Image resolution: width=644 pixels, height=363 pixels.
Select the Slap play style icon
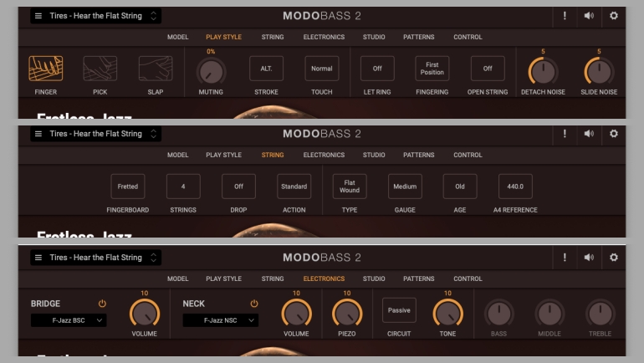coord(156,68)
